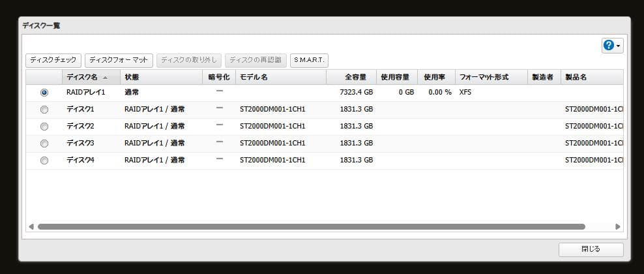The height and width of the screenshot is (274, 644).
Task: Expand the help dropdown arrow
Action: [618, 46]
